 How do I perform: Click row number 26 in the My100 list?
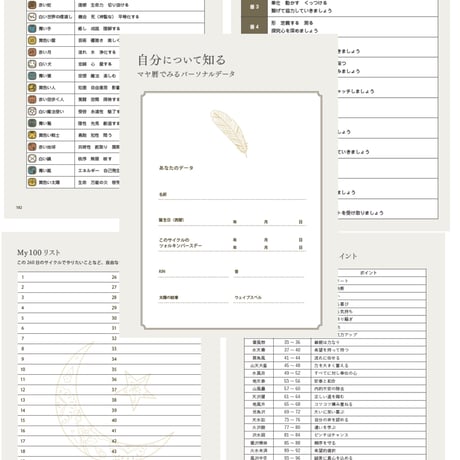[114, 277]
